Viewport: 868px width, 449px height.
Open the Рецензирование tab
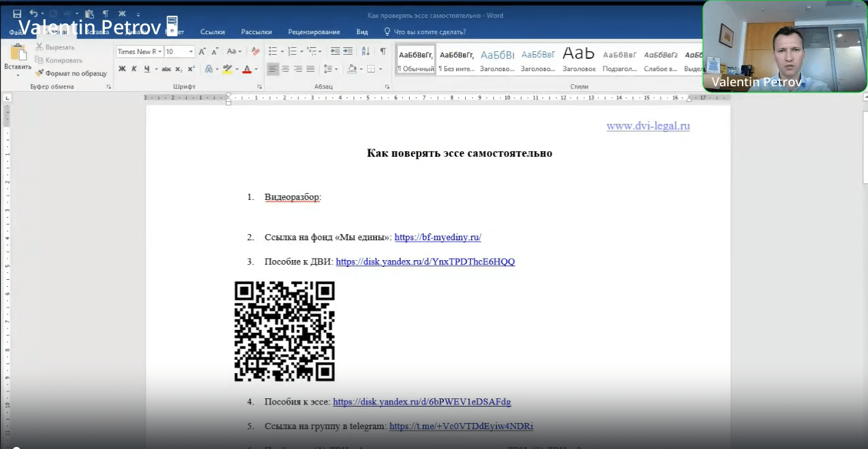point(314,31)
